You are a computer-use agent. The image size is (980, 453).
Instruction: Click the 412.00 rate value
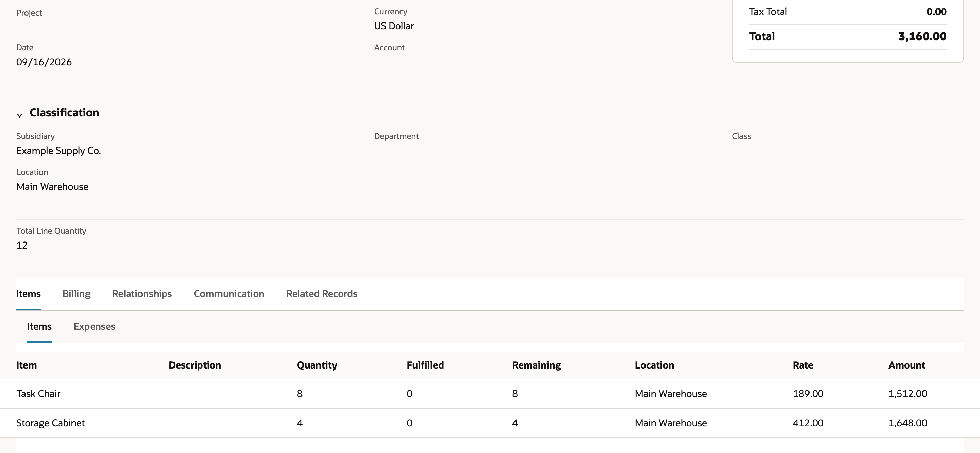coord(808,423)
